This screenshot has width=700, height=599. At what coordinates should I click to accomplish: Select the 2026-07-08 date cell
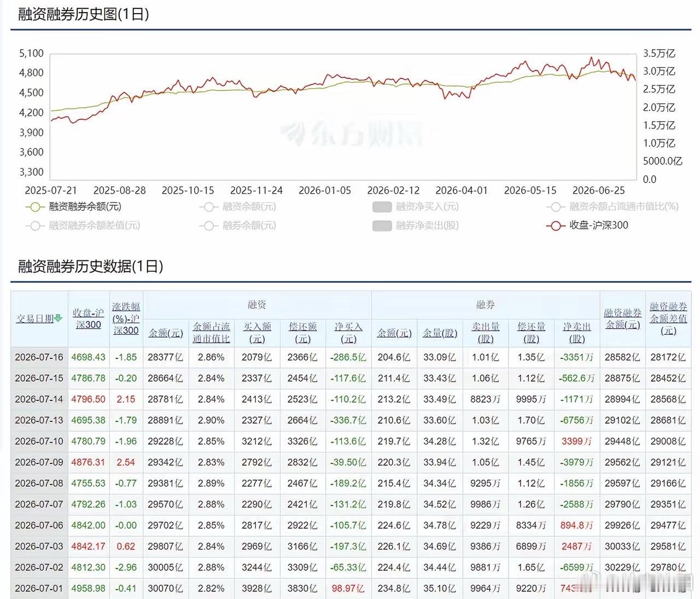[39, 484]
